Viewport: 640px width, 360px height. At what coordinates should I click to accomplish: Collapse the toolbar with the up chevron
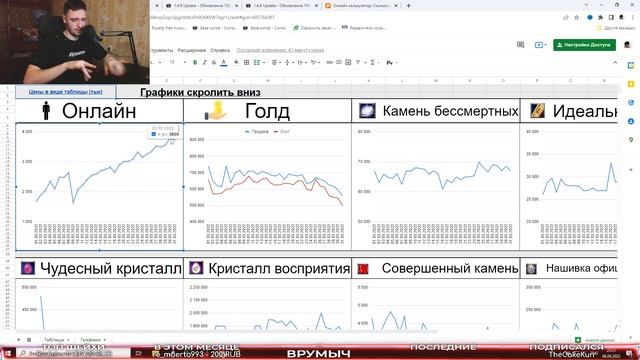coord(615,62)
